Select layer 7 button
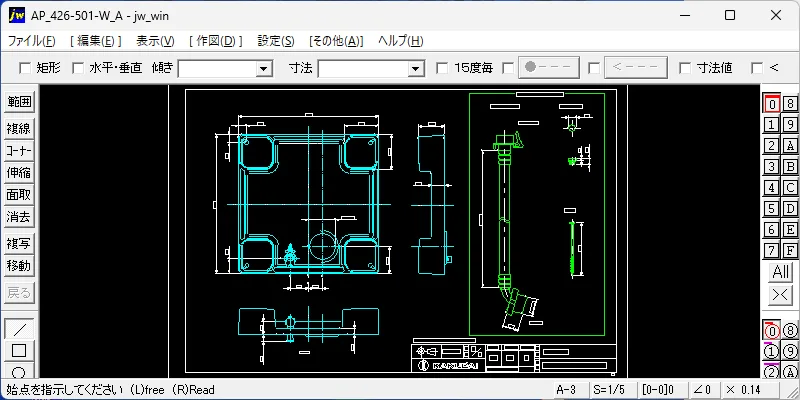The width and height of the screenshot is (800, 400). coord(772,251)
